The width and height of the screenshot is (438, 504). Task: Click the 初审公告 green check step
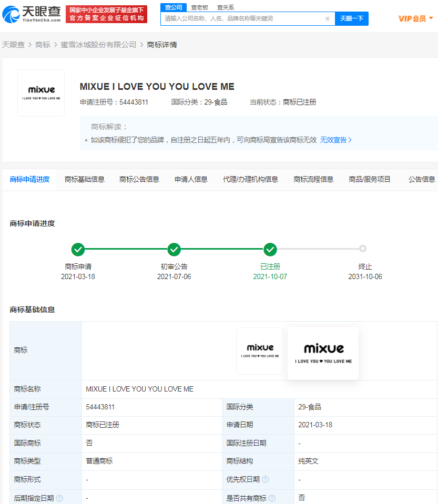click(174, 250)
